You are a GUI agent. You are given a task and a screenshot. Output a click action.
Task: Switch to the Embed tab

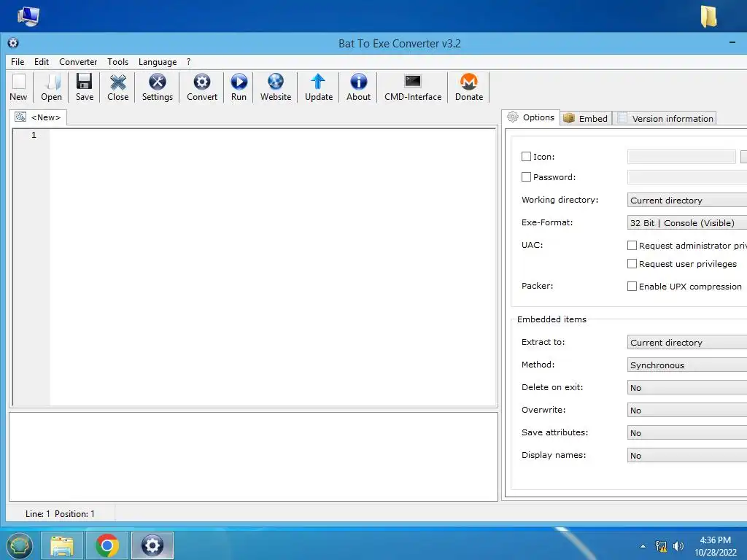[586, 118]
